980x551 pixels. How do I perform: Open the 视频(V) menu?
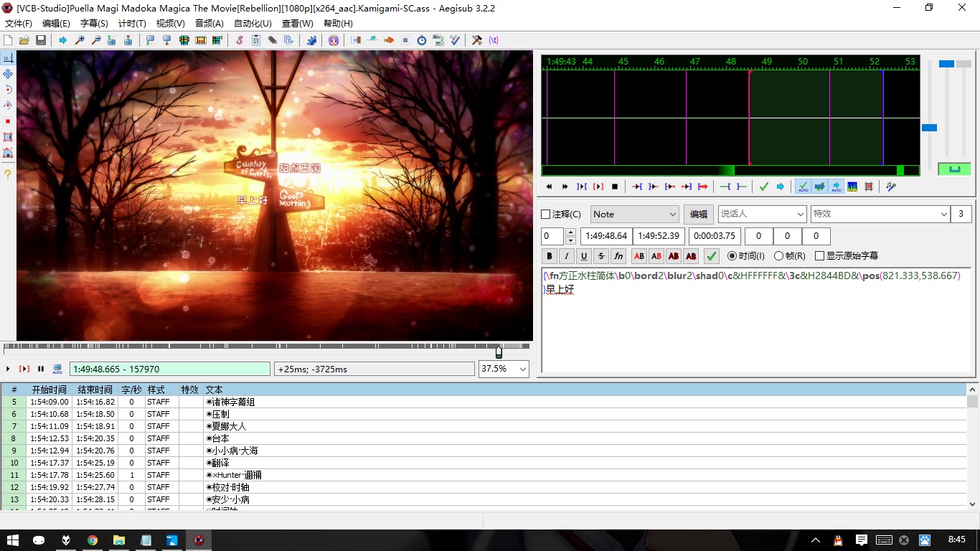pos(171,24)
